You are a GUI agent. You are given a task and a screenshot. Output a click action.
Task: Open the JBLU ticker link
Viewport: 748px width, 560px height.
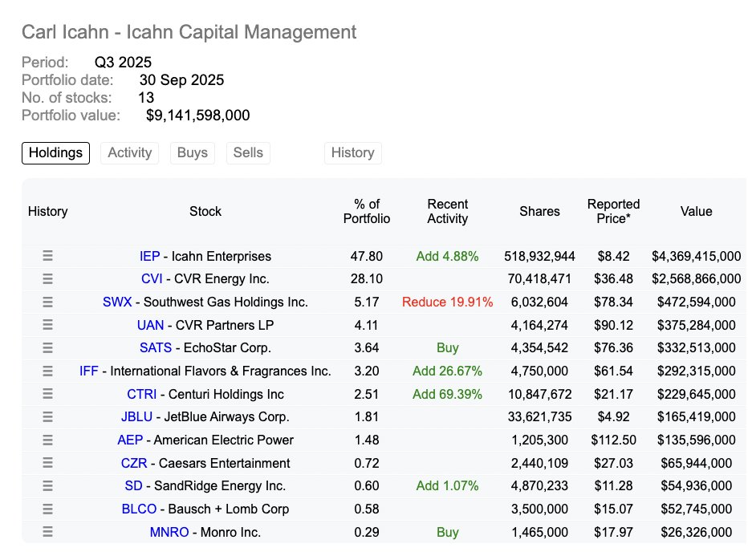(137, 417)
